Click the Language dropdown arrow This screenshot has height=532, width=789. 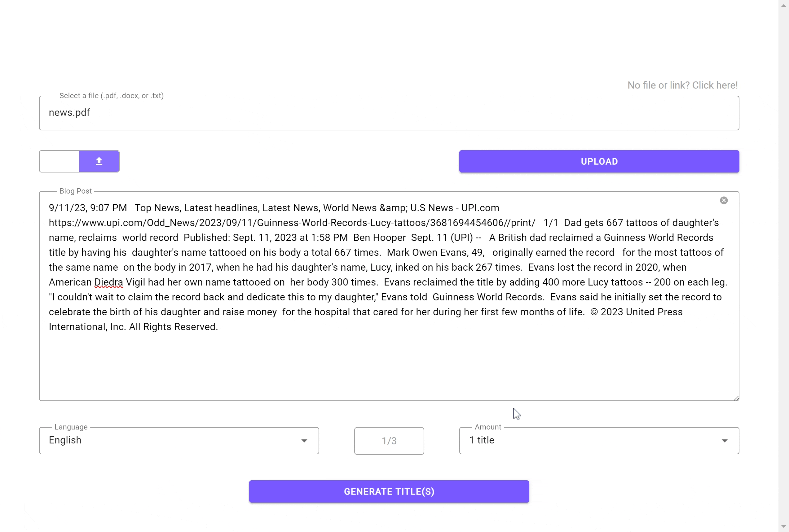304,441
